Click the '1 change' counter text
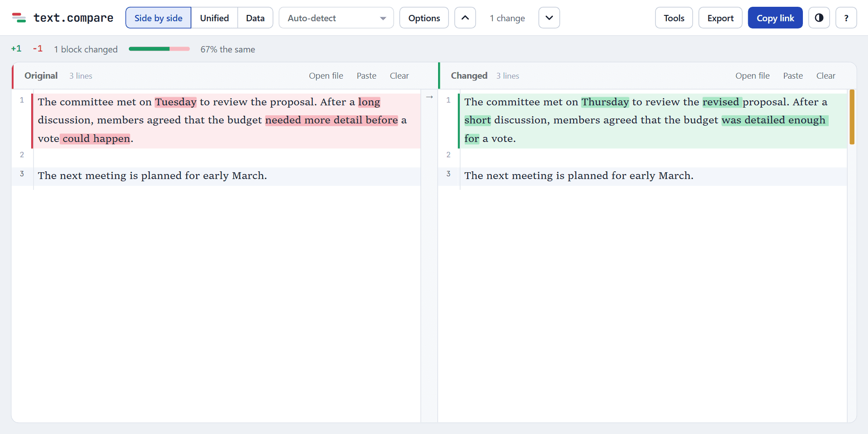 [507, 18]
